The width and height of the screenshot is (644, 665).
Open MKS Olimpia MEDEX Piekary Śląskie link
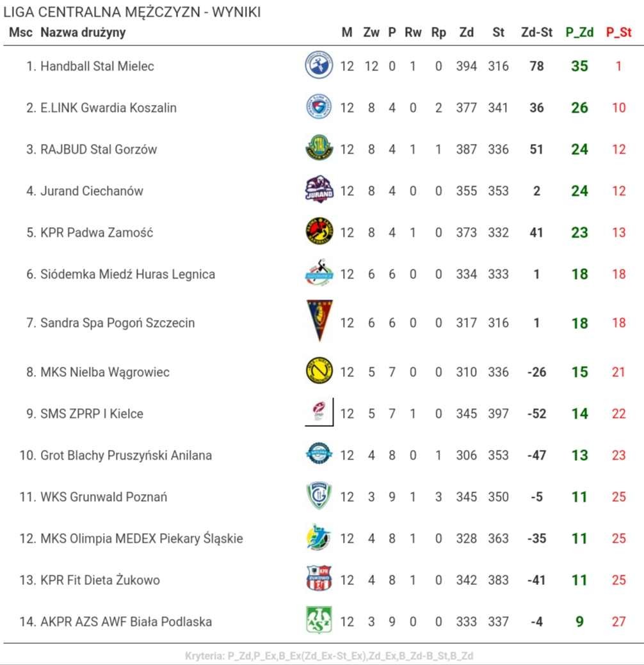tap(141, 539)
